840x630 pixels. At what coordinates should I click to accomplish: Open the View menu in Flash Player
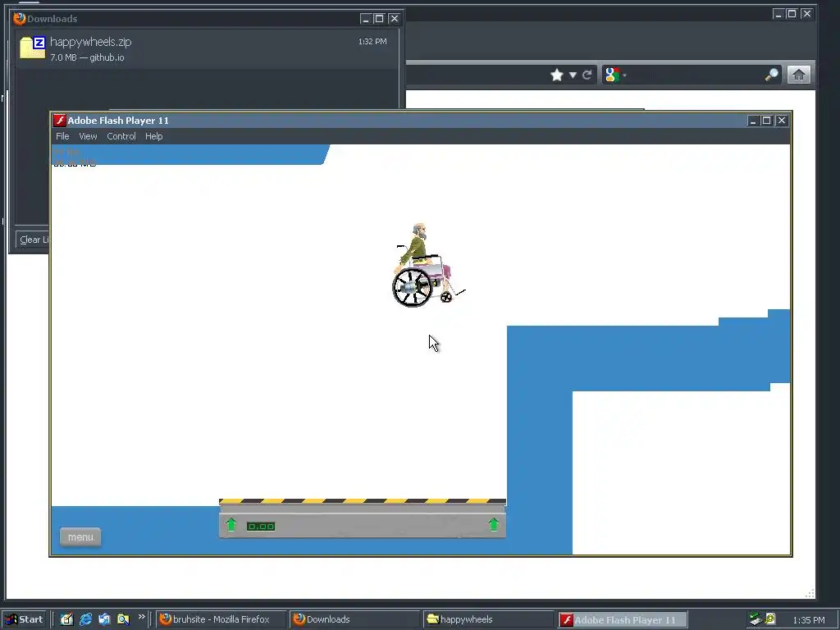[88, 136]
